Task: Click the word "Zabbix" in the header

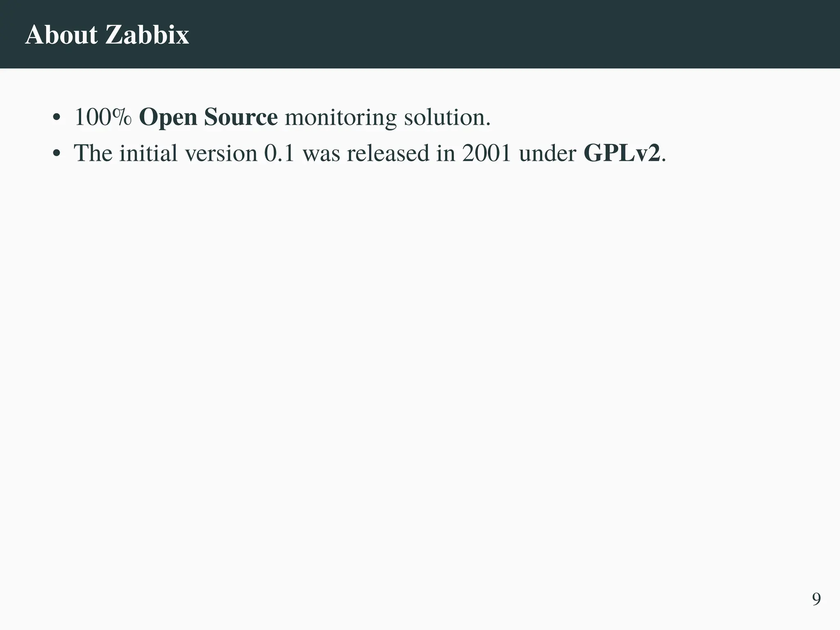Action: 147,34
